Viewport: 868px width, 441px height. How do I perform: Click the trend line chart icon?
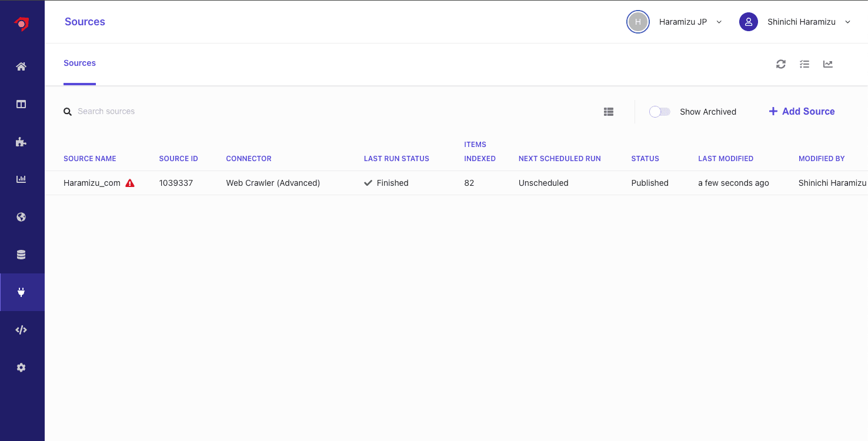(x=828, y=64)
